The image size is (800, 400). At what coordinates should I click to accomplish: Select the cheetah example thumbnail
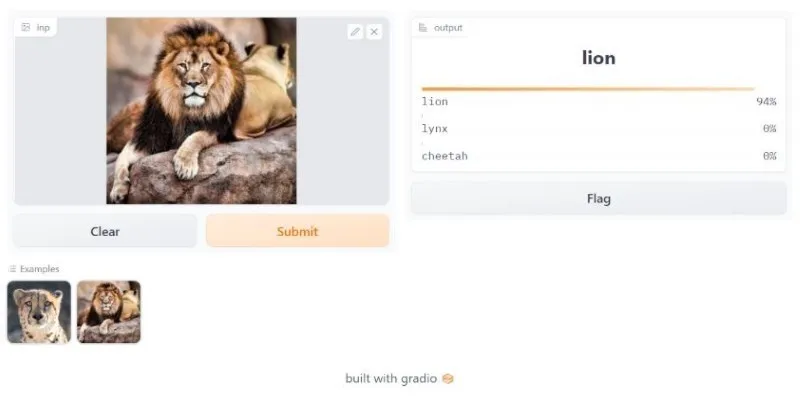pos(39,312)
